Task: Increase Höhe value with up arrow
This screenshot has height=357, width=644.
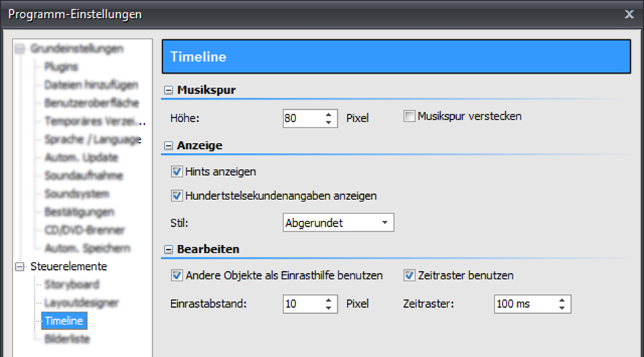Action: [x=328, y=115]
